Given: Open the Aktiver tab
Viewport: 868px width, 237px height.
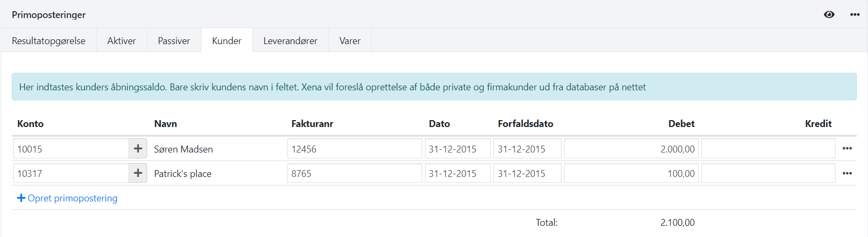Looking at the screenshot, I should 122,41.
